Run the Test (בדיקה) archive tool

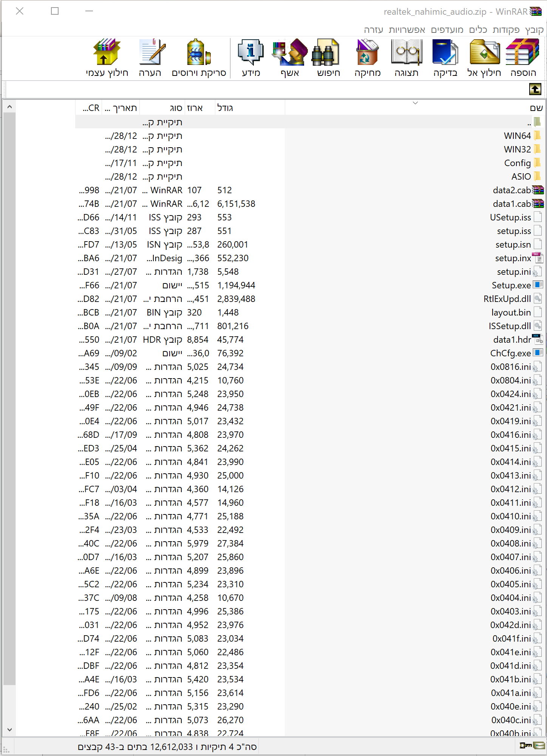point(445,57)
